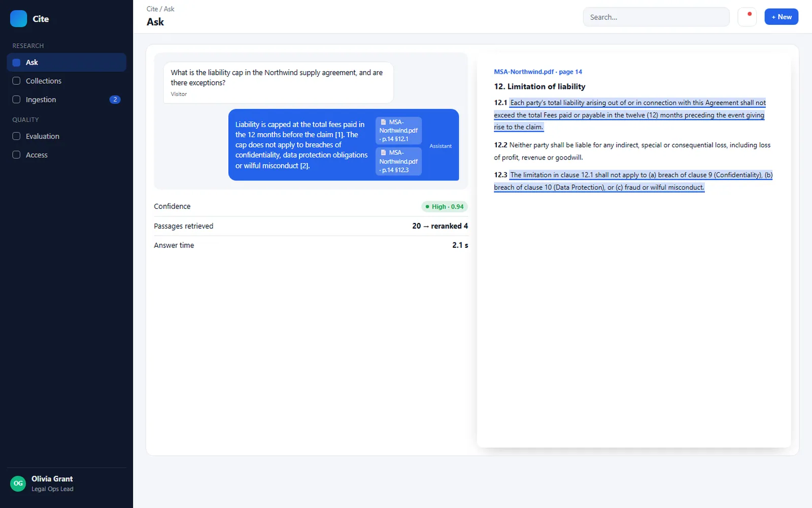Click the highlighted clause 12.3 passage
812x508 pixels.
[633, 181]
